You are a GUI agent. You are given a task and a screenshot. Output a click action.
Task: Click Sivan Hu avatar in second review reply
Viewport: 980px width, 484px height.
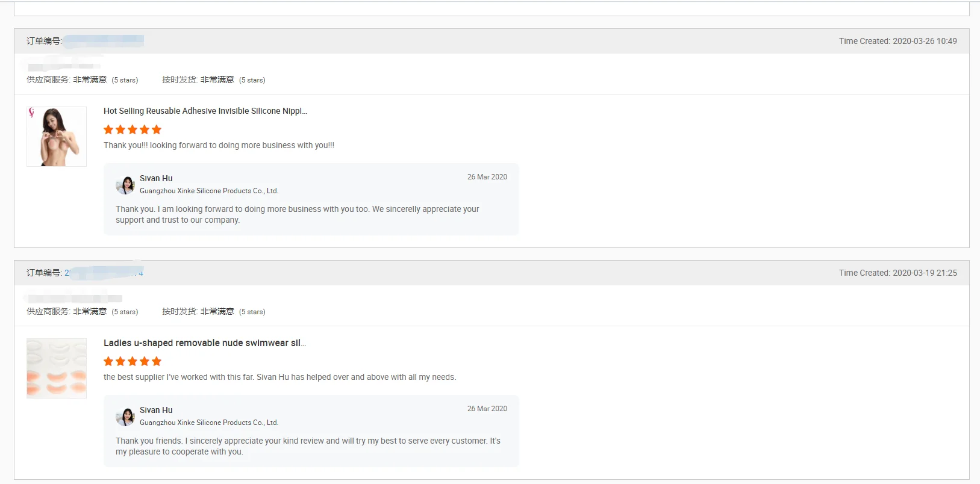click(x=125, y=417)
